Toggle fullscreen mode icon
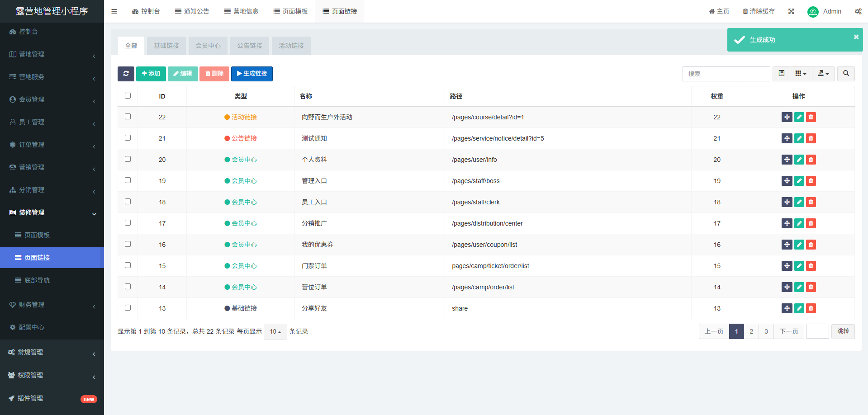 (791, 11)
